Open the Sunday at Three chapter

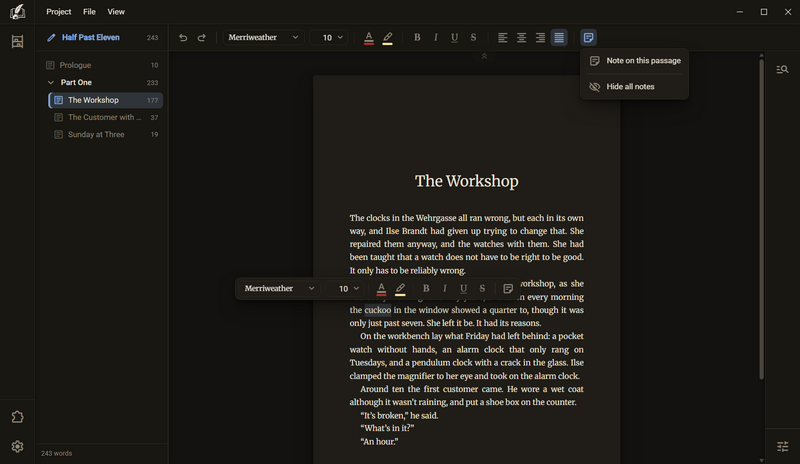[x=106, y=135]
